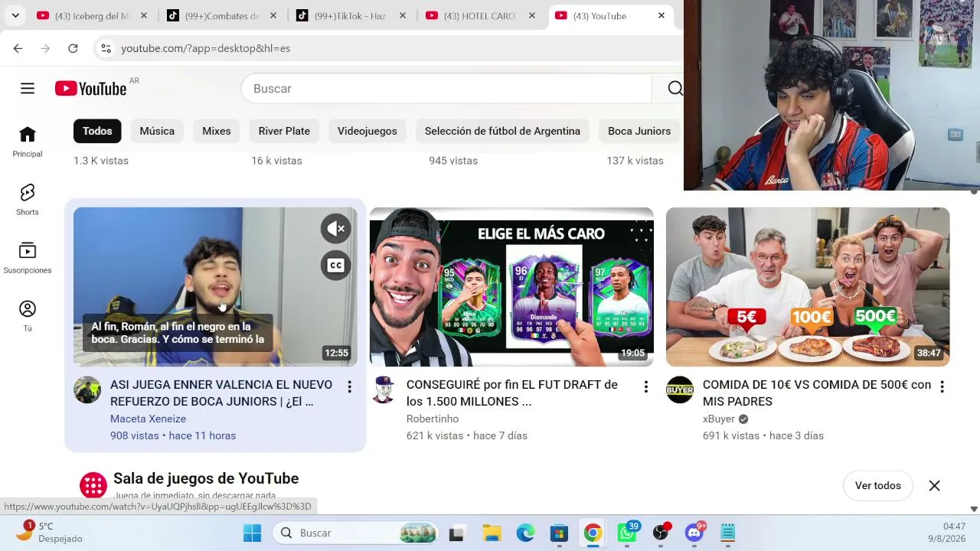Close the HOTEL CARO tab
The image size is (980, 551).
tap(532, 16)
